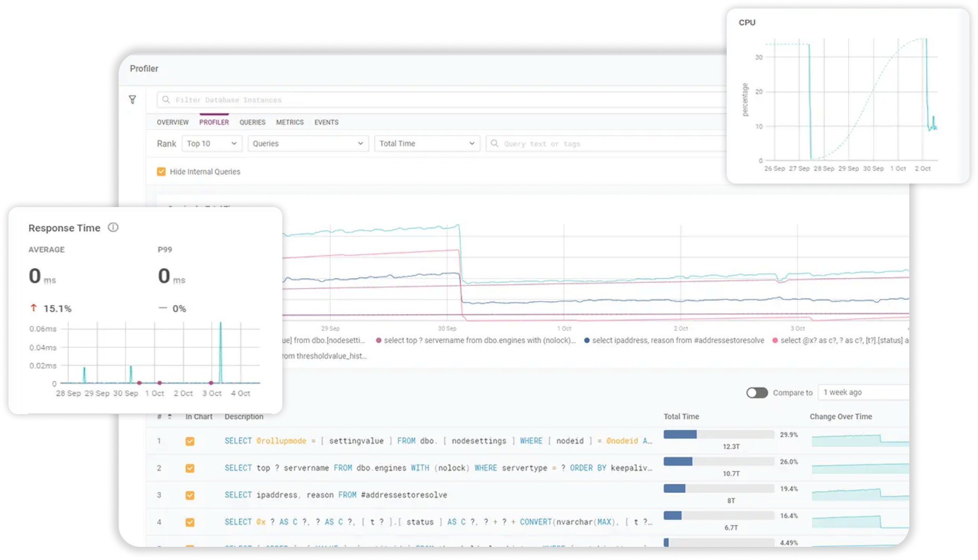Click the In Chart column header
Image resolution: width=978 pixels, height=560 pixels.
click(x=199, y=416)
